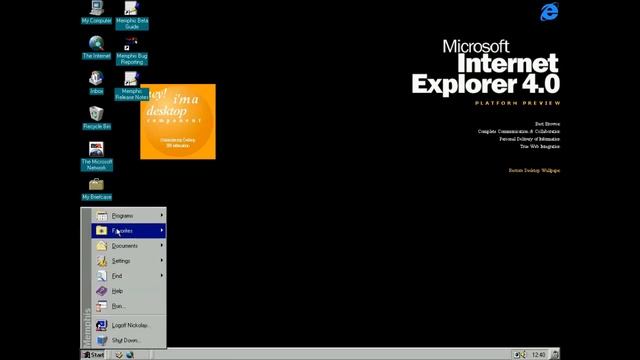Choose Logoff Nickolay from Start menu
The width and height of the screenshot is (640, 360).
click(x=129, y=325)
